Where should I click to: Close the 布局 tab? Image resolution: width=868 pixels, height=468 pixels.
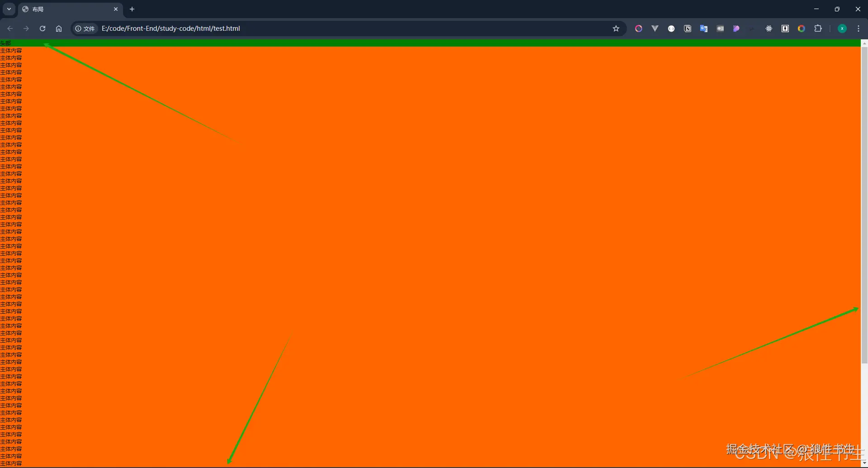click(x=116, y=9)
